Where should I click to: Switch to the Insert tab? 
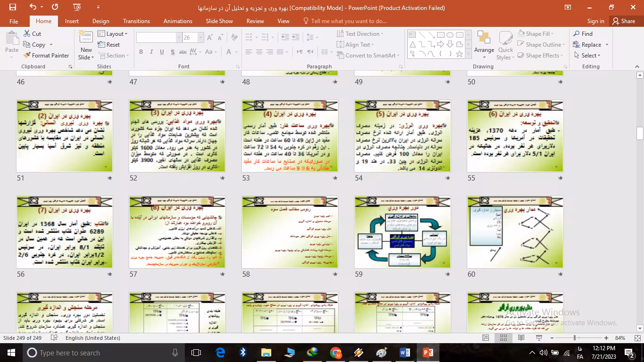[72, 21]
